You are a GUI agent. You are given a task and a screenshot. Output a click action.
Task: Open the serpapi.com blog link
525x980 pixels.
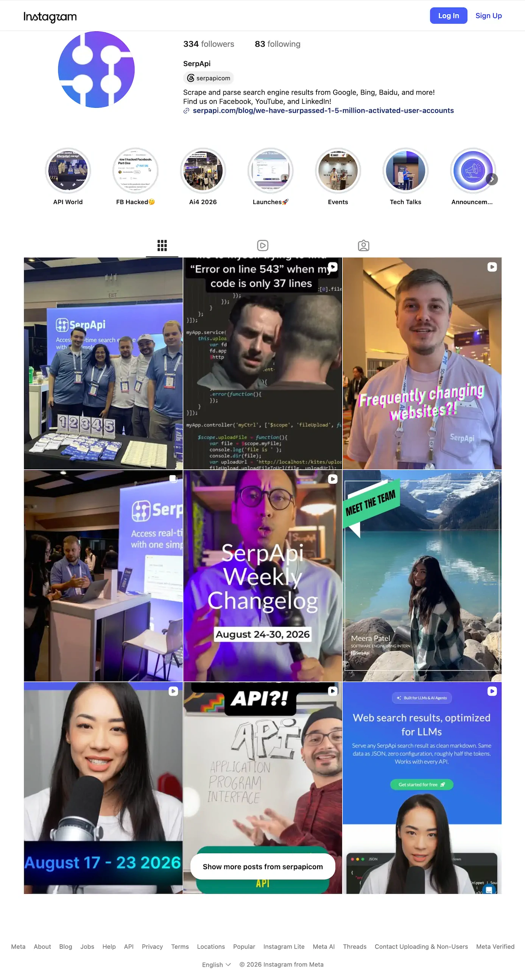click(x=323, y=110)
